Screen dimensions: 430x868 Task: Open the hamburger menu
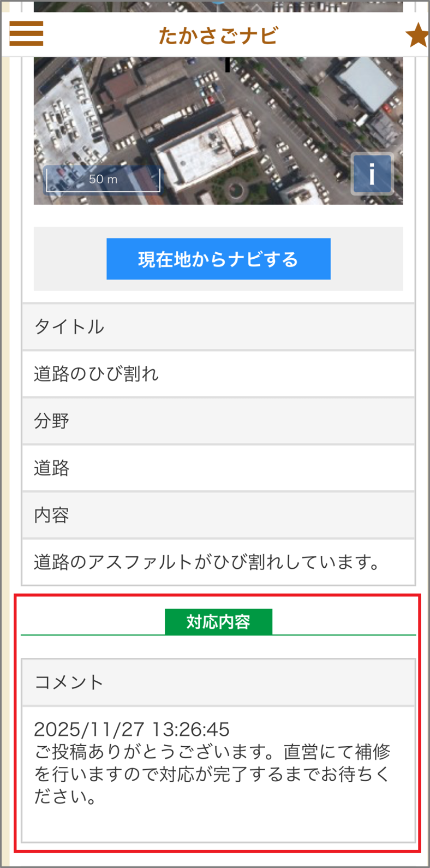coord(26,34)
